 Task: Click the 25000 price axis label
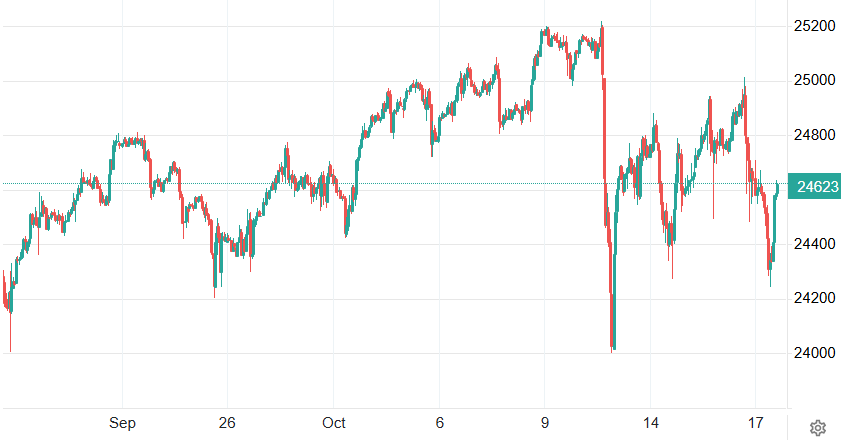tap(815, 80)
